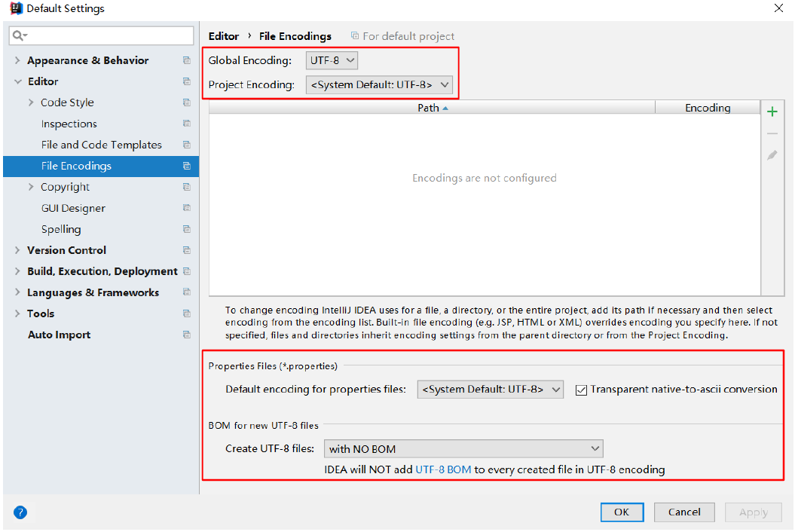Click project-level icon beside Code Style
This screenshot has width=795, height=532.
[187, 102]
